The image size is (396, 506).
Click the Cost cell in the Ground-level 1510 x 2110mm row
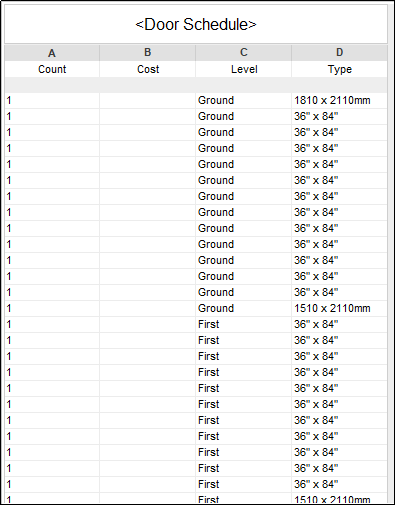[147, 308]
